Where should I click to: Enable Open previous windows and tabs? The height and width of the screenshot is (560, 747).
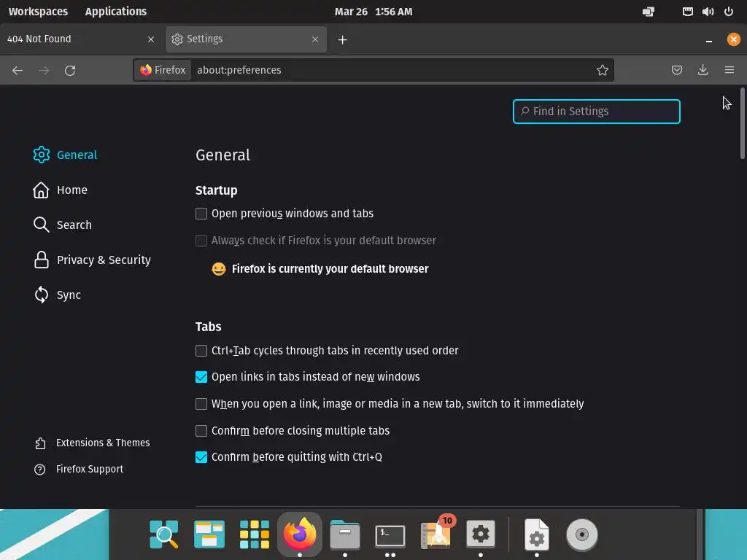(x=201, y=214)
